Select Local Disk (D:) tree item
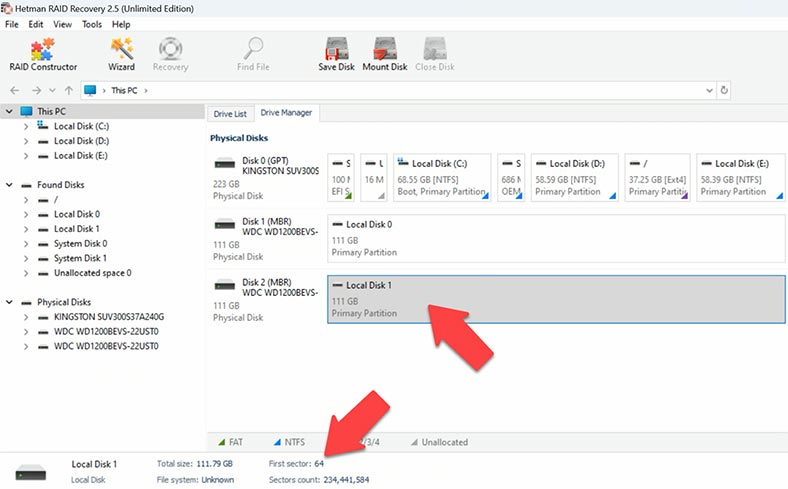The width and height of the screenshot is (788, 489). 81,141
